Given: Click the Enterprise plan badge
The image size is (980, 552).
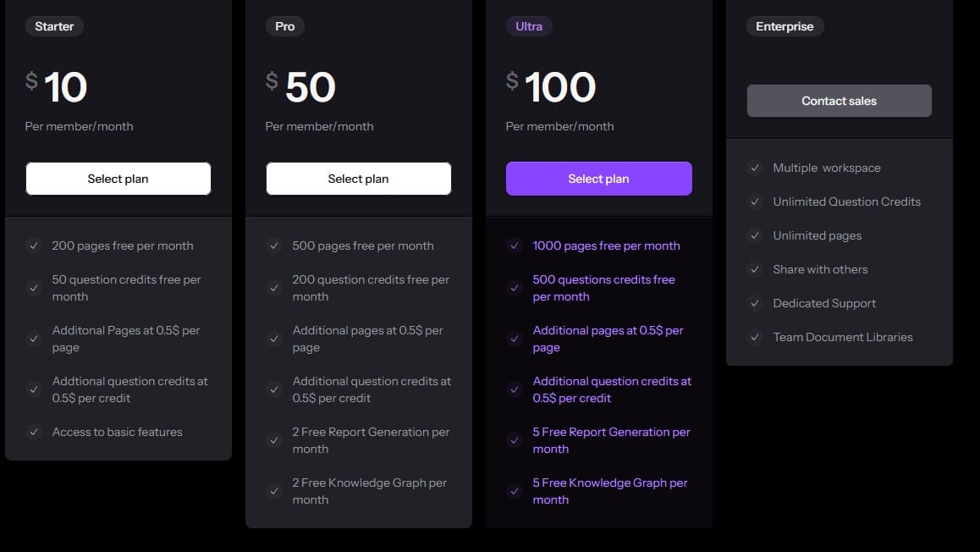Looking at the screenshot, I should tap(785, 26).
